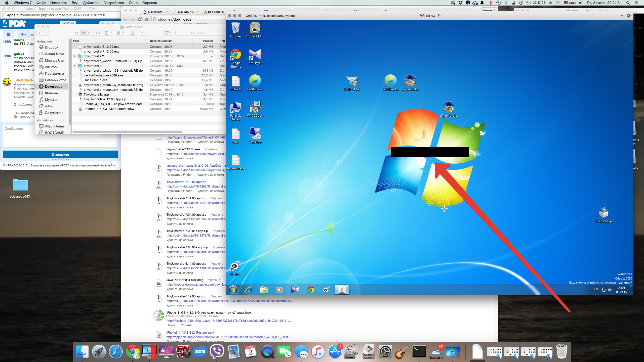
Task: Click TaIG jailbreak tool icon
Action: (x=388, y=81)
